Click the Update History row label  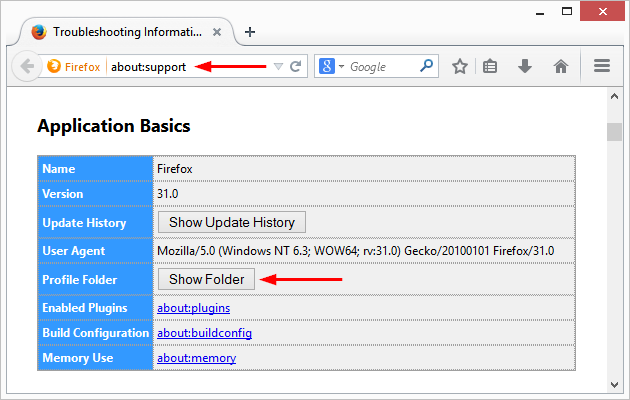coord(84,223)
